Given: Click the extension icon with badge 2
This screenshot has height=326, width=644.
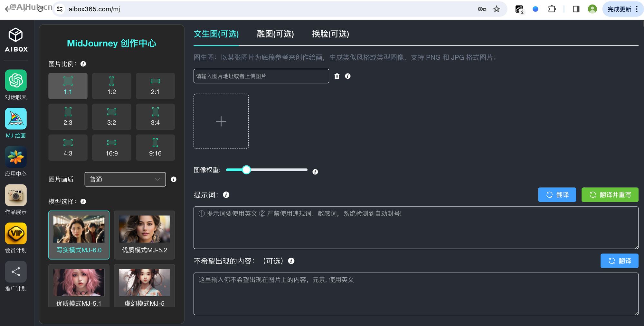Looking at the screenshot, I should click(x=519, y=9).
